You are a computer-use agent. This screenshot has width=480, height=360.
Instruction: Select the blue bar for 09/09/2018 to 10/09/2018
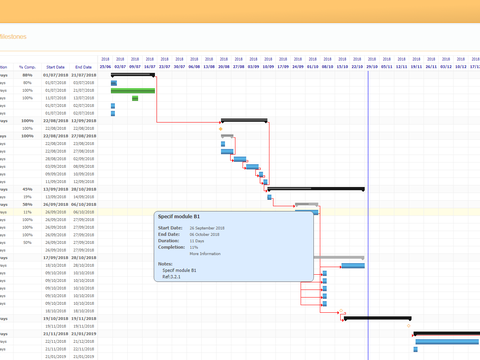point(261,174)
